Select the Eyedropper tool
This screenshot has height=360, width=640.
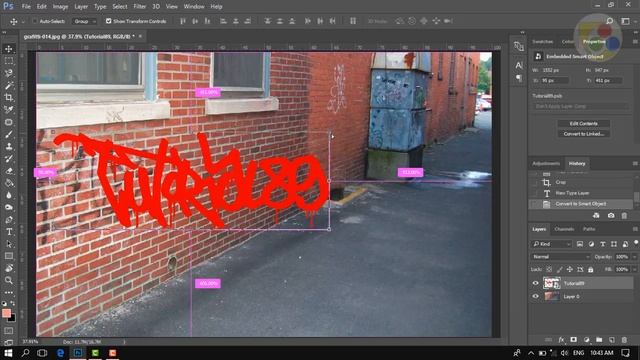click(9, 110)
